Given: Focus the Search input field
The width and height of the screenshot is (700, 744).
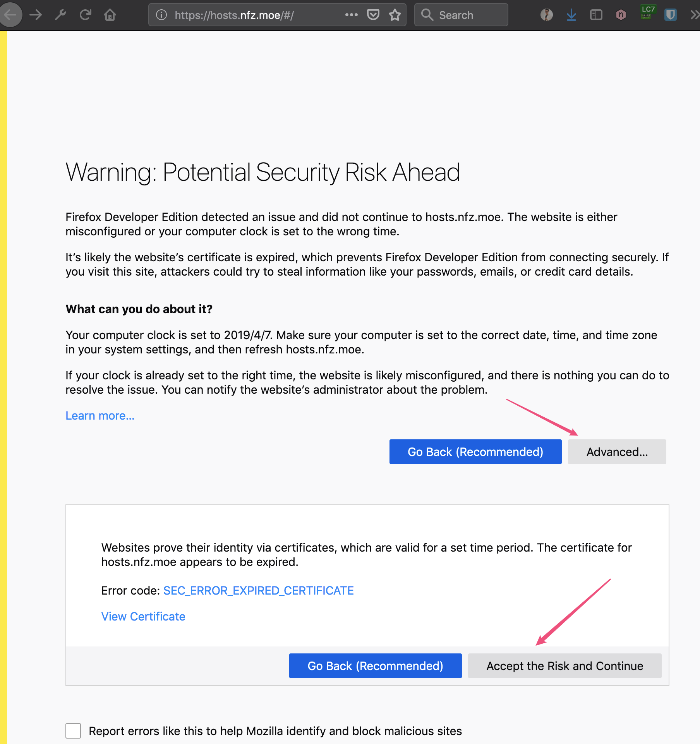Looking at the screenshot, I should (x=461, y=15).
